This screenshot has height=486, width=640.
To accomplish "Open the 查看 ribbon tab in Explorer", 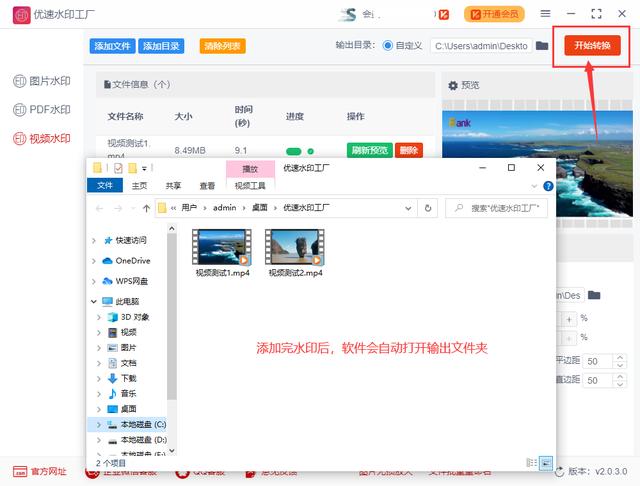I will (x=207, y=185).
